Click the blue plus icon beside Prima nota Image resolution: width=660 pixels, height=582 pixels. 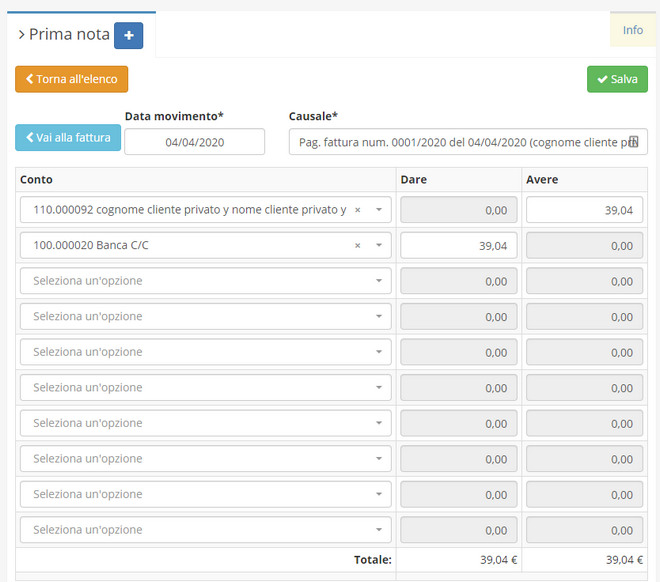(128, 35)
